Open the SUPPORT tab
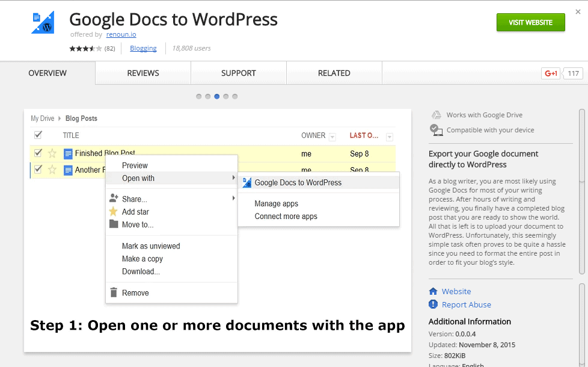 (x=239, y=73)
